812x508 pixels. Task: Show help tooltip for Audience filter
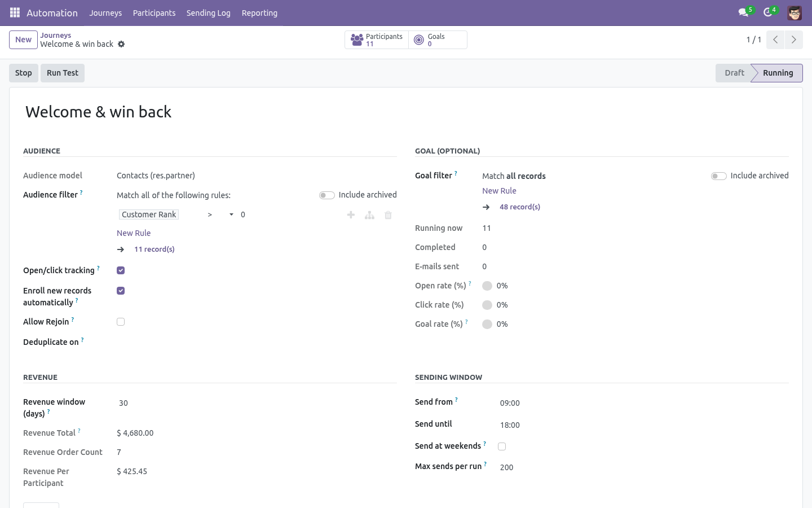coord(81,192)
